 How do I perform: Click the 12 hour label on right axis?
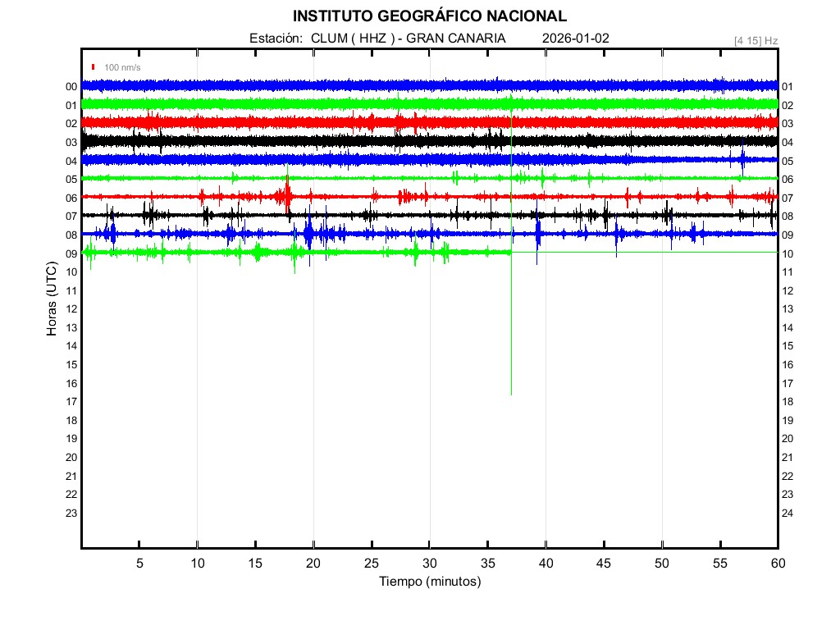(787, 291)
